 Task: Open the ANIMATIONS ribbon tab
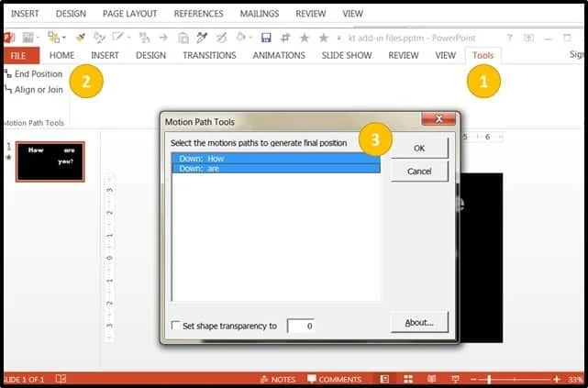pyautogui.click(x=279, y=55)
